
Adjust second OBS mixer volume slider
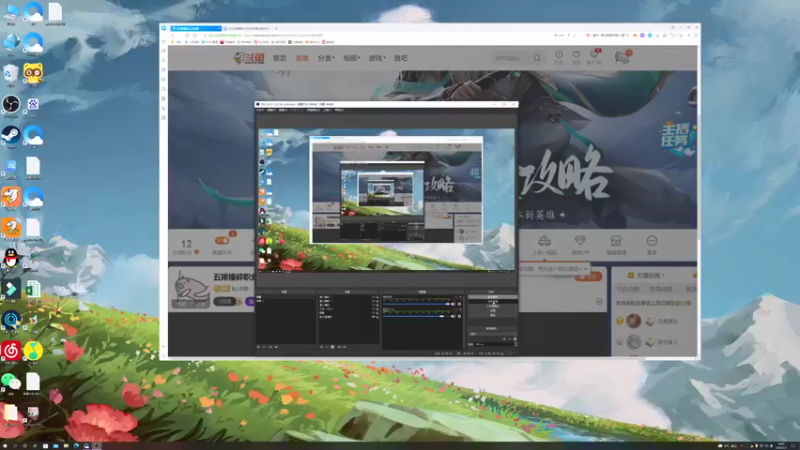418,316
